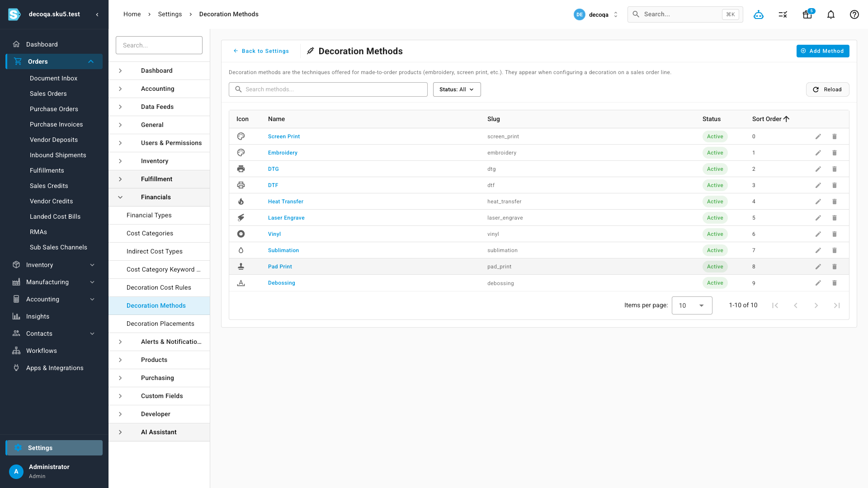The height and width of the screenshot is (488, 868).
Task: Edit the DTG method
Action: (x=818, y=169)
